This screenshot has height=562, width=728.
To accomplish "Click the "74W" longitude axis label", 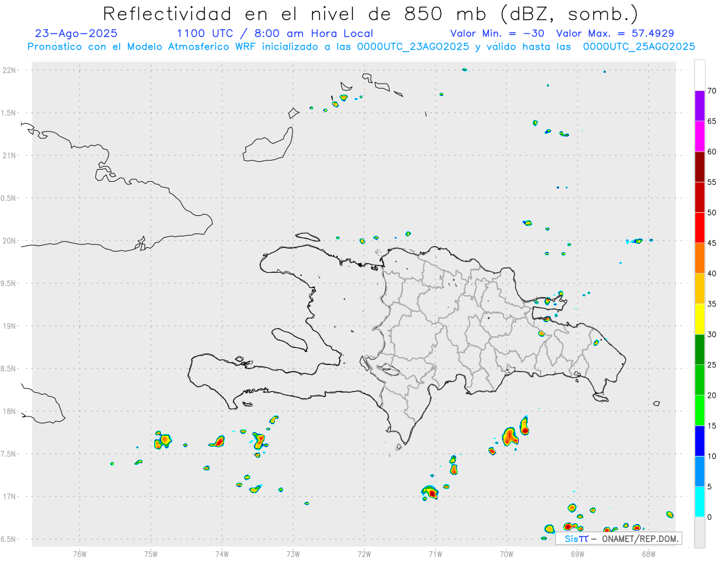I will [222, 554].
